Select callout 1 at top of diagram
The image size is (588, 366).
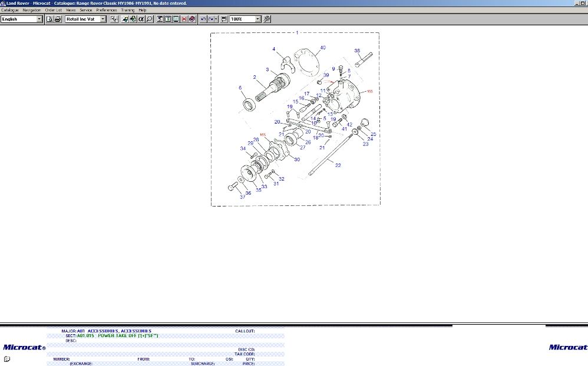(x=297, y=32)
